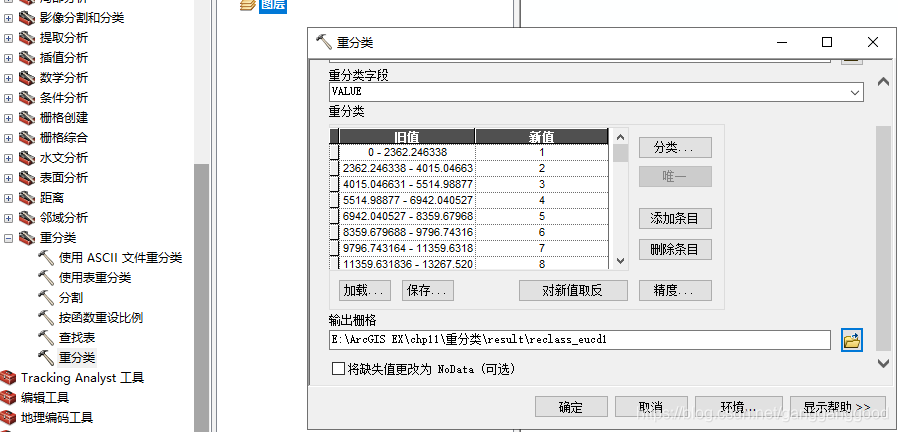
Task: Select the 图层 item in table of contents
Action: pyautogui.click(x=273, y=5)
